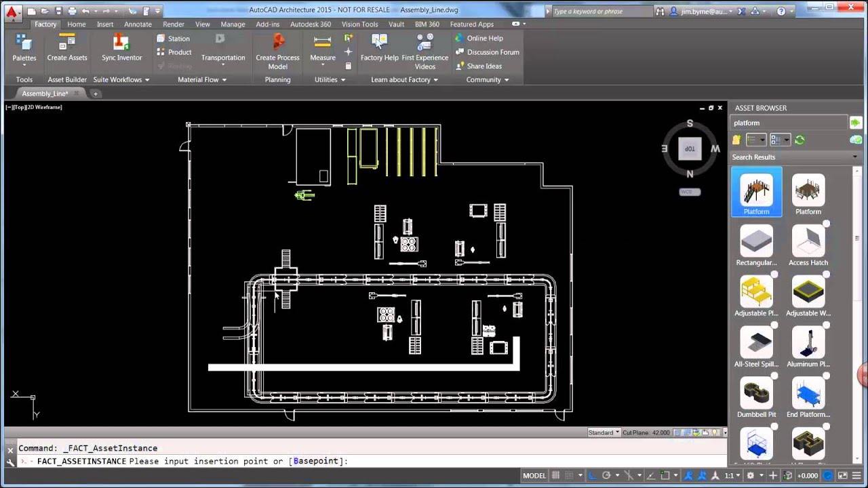Click the elevation +0.000 value
The image size is (868, 488).
(x=807, y=475)
